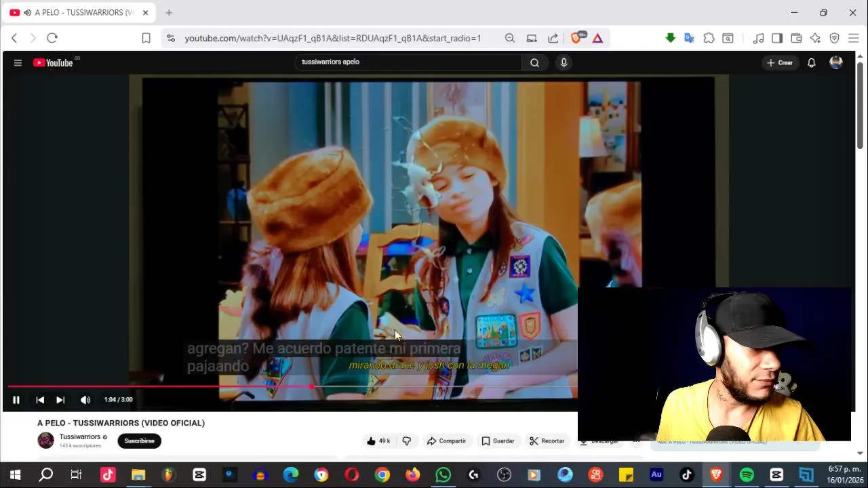868x488 pixels.
Task: Open a new browser tab
Action: pos(169,12)
